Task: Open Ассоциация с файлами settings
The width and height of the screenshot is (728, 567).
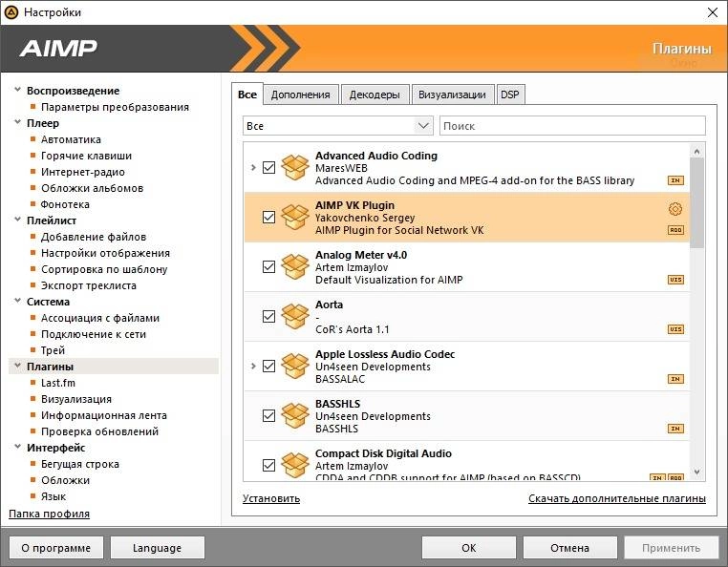Action: (x=100, y=318)
